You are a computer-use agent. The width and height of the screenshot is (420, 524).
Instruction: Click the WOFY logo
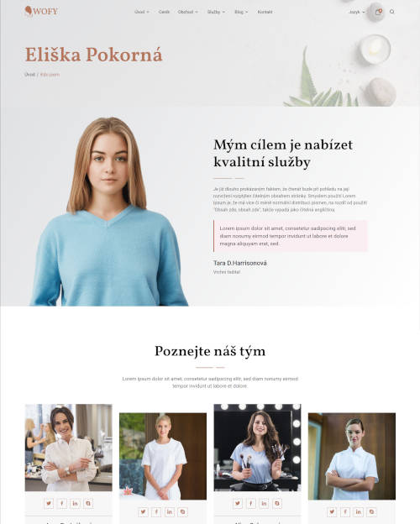41,11
